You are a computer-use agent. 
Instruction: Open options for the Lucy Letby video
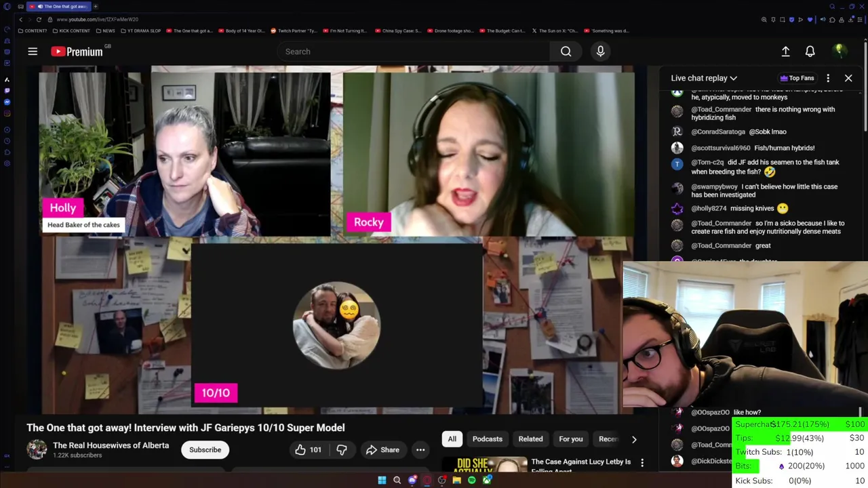coord(642,463)
